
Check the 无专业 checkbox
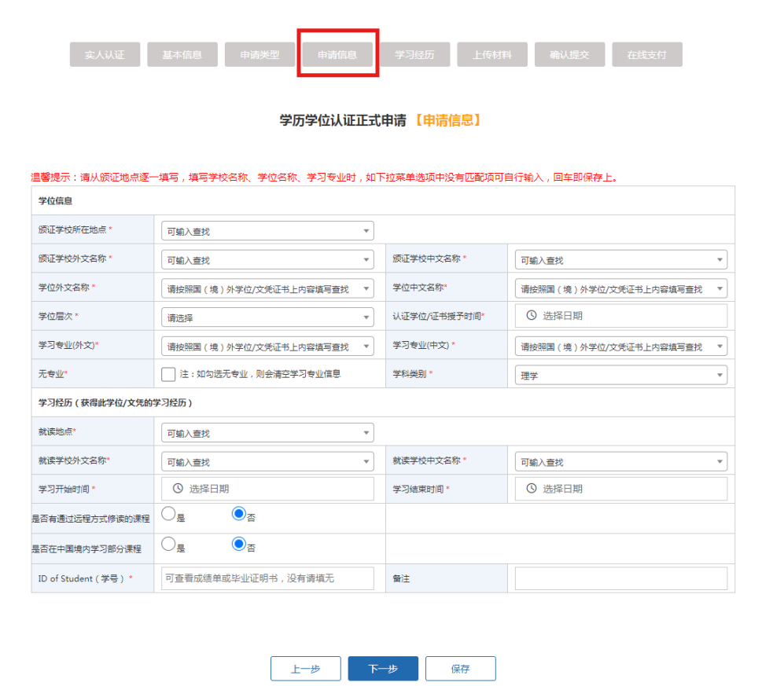pos(167,375)
